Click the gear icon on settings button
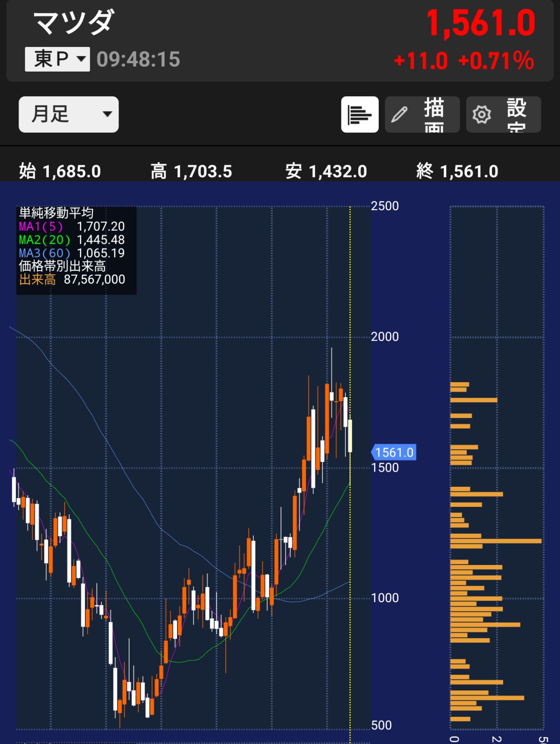This screenshot has width=560, height=744. [x=481, y=114]
